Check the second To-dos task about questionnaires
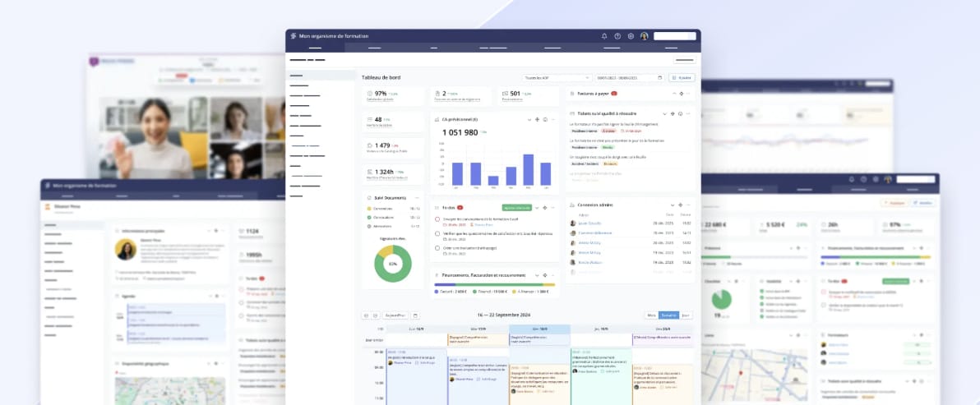This screenshot has width=980, height=405. [437, 233]
